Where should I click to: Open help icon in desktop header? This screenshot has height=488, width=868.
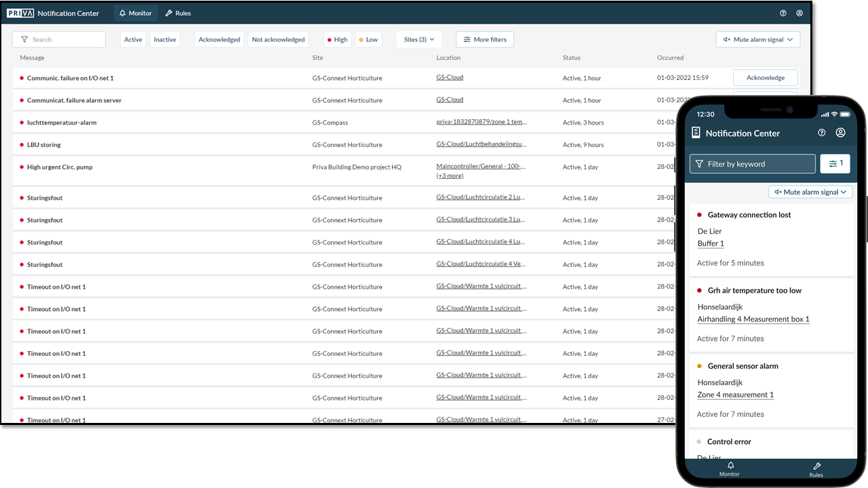coord(783,13)
